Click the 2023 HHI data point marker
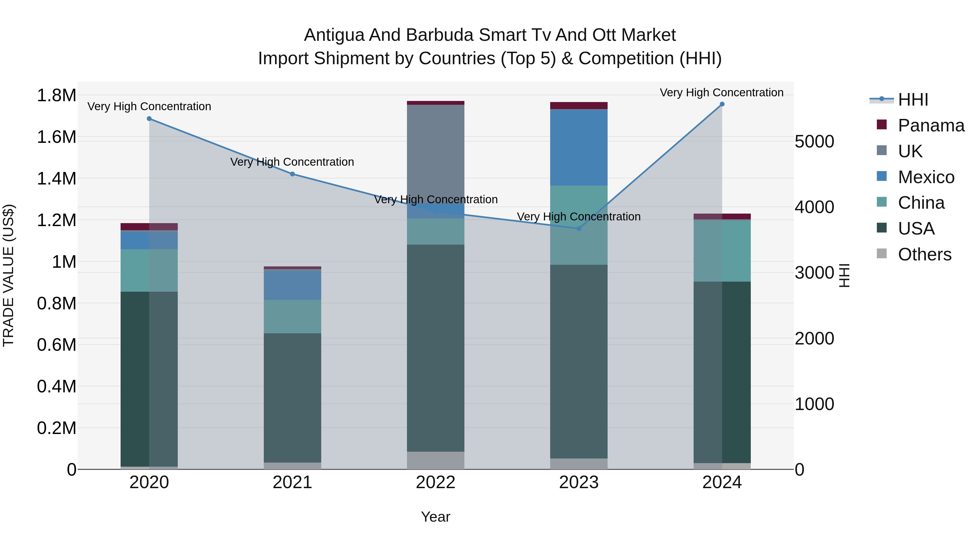The height and width of the screenshot is (551, 980). click(x=579, y=229)
